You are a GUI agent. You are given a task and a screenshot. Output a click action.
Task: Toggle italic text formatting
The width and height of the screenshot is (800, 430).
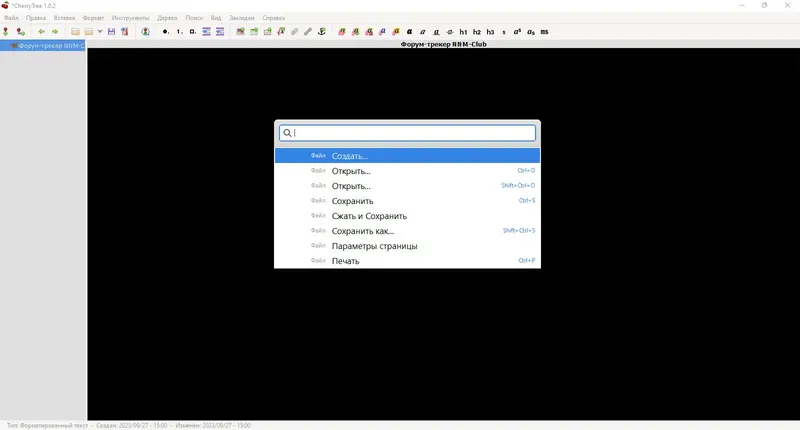coord(422,32)
